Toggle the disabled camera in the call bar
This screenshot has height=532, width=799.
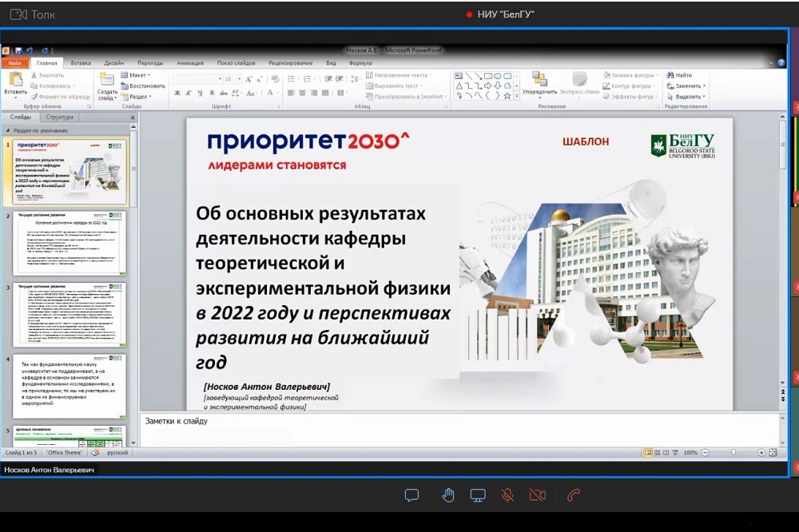[538, 495]
